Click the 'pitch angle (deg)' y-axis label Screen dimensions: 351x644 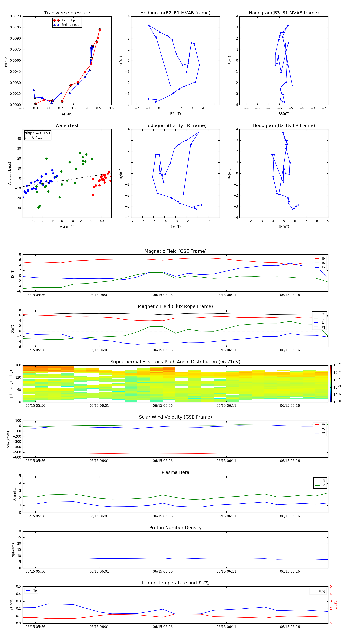11,384
